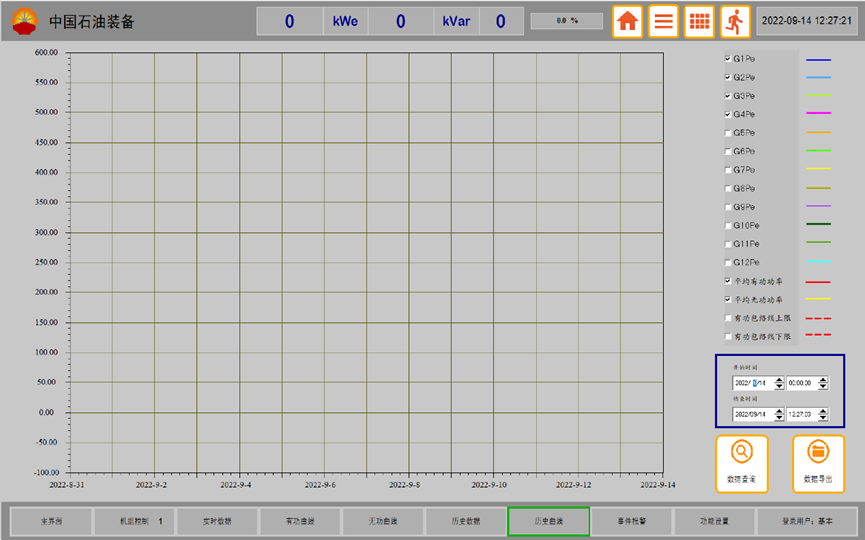The image size is (865, 540).
Task: Click the -100.00 y-axis label
Action: (46, 473)
